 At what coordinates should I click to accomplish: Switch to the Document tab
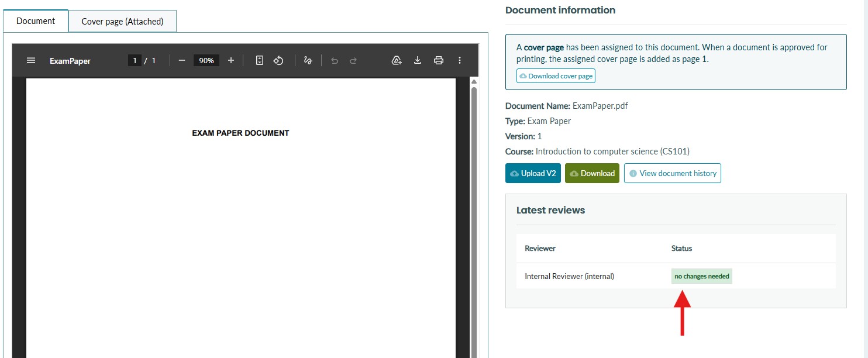[36, 21]
